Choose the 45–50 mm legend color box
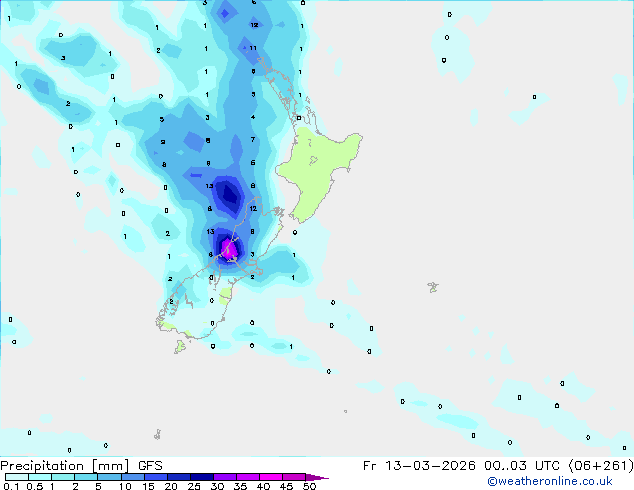This screenshot has height=490, width=634. point(294,477)
